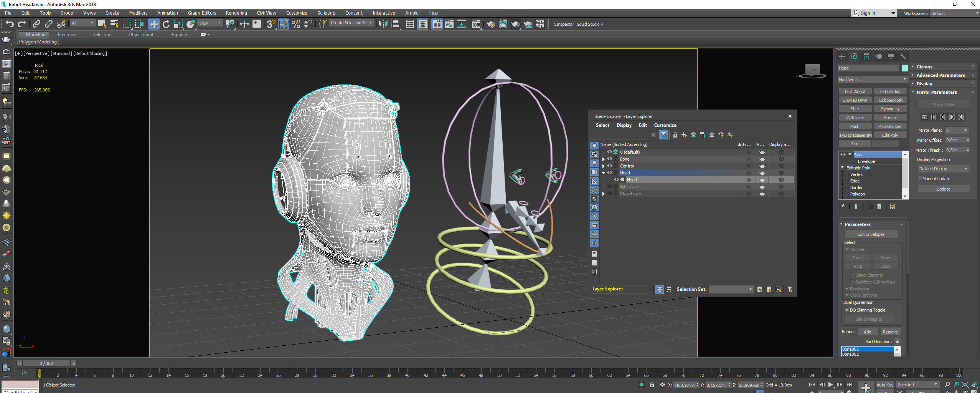This screenshot has height=393, width=980.
Task: Toggle the Angle Snap icon
Action: [284, 24]
